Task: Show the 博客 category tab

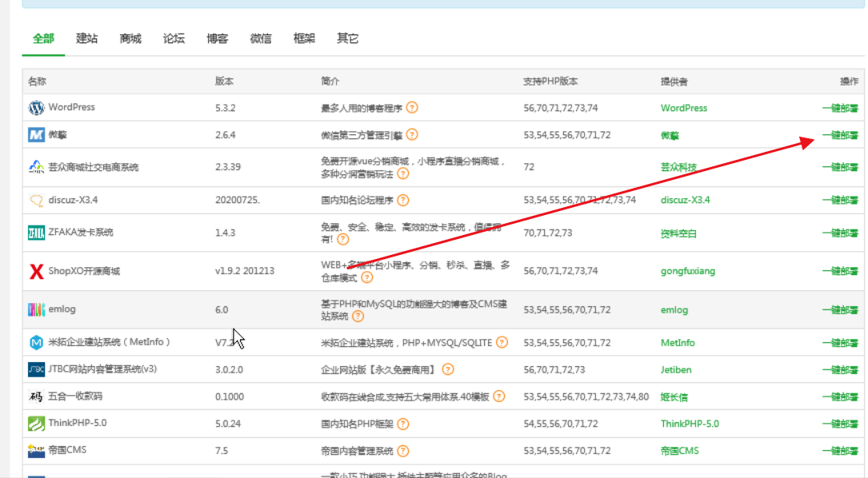Action: 217,38
